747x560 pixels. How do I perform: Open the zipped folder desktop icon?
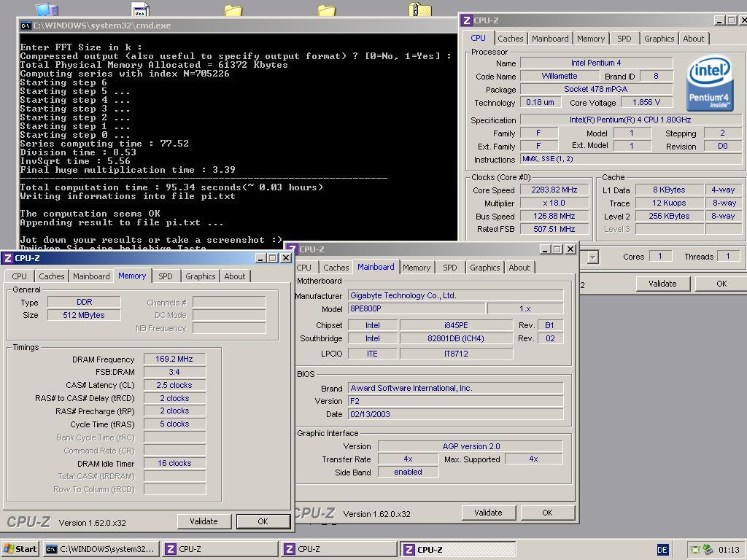(419, 9)
